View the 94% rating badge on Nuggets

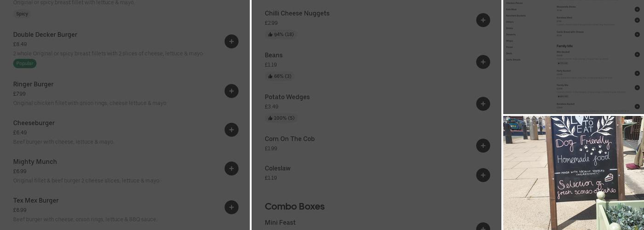point(281,34)
